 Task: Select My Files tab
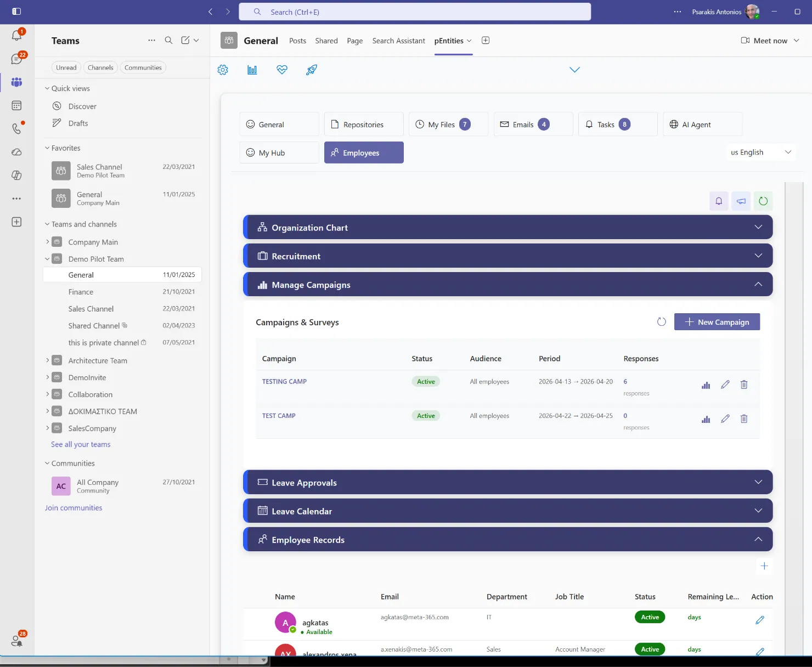(448, 124)
